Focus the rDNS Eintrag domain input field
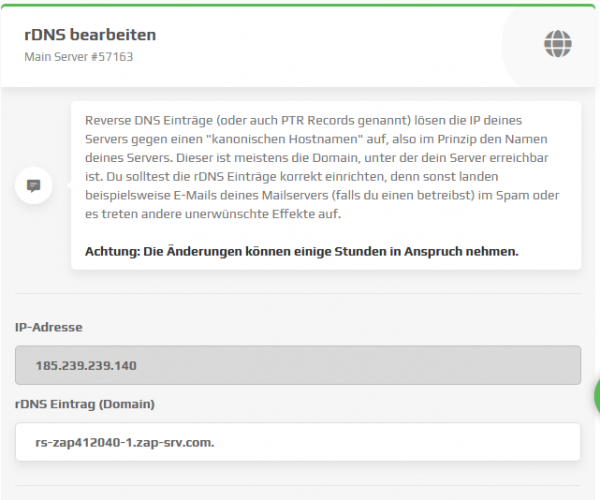Image resolution: width=600 pixels, height=500 pixels. 298,442
